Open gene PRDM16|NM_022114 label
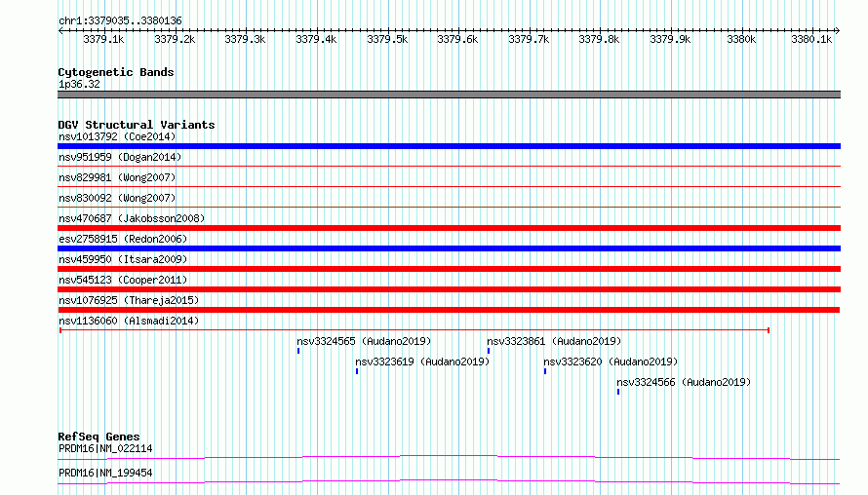Screen dimensions: 868x495 105,448
